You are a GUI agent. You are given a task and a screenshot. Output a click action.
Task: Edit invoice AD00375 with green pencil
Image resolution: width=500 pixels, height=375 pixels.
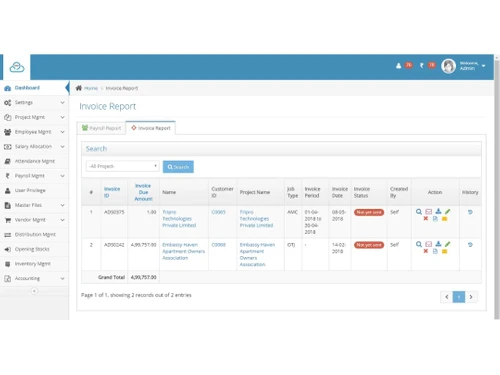coord(448,212)
